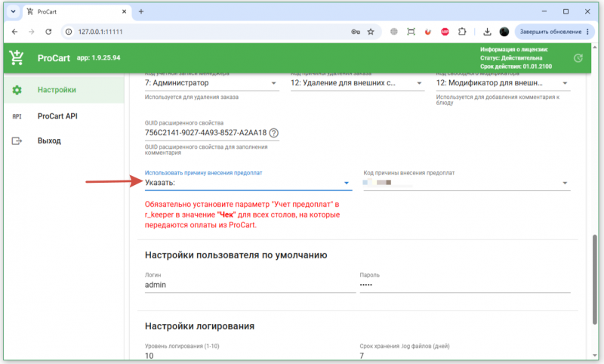Screen dimensions: 604x364
Task: Expand the 7: Администратор manager dropdown
Action: pos(211,83)
